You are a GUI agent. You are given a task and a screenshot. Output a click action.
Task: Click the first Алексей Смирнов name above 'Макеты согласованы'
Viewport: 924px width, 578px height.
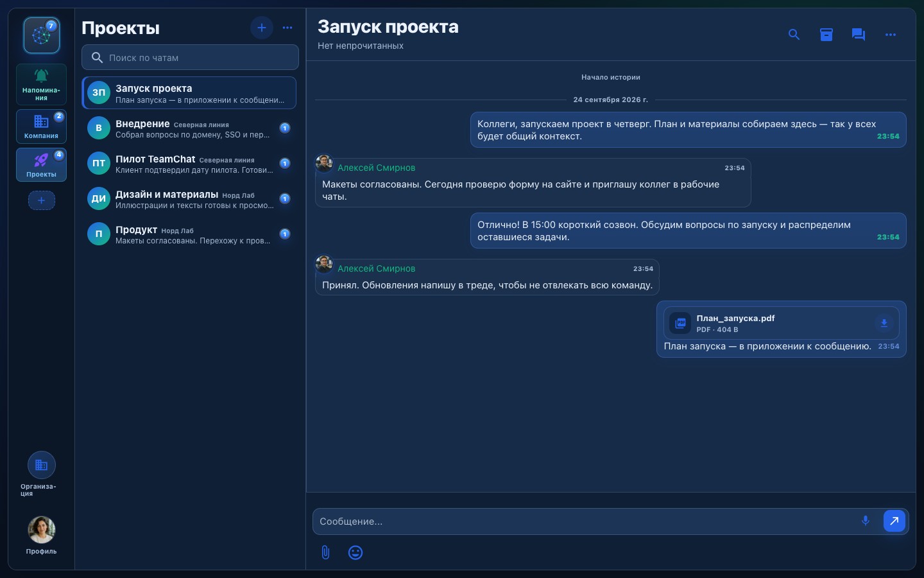(x=377, y=168)
